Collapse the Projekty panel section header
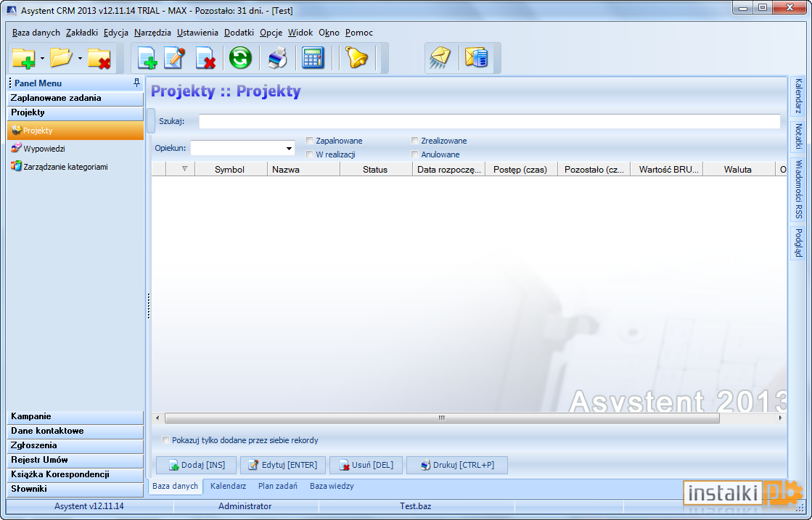Image resolution: width=812 pixels, height=520 pixels. (75, 113)
